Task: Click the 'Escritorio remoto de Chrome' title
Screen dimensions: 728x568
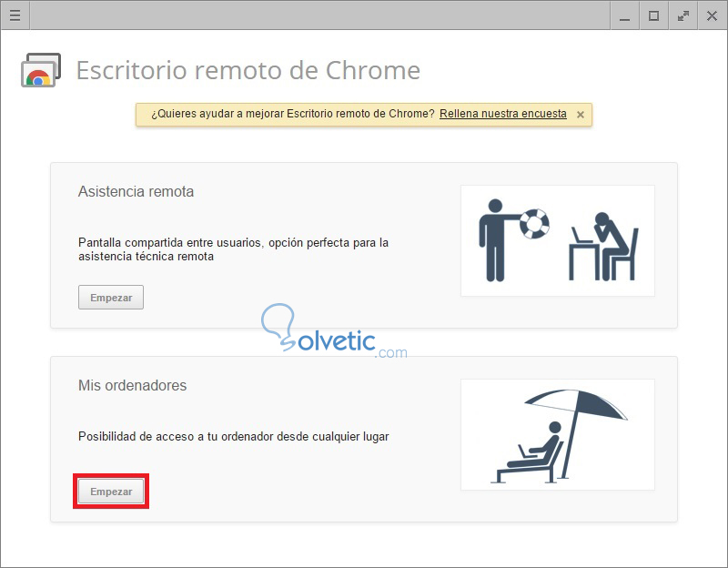Action: [248, 71]
